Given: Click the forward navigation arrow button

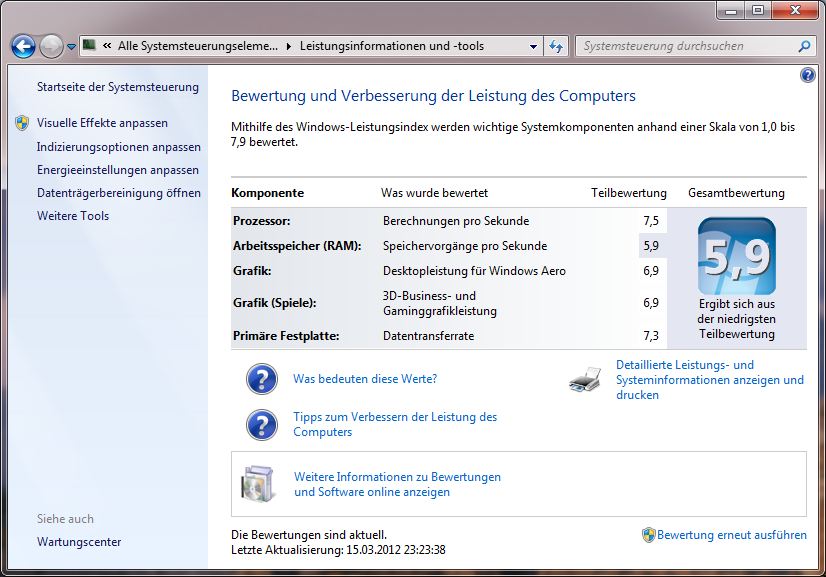Looking at the screenshot, I should tap(51, 46).
